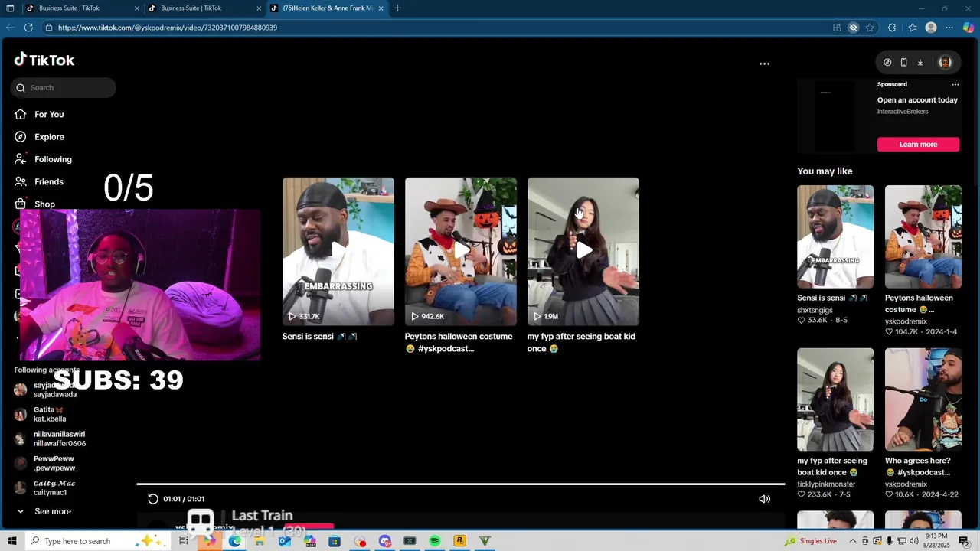This screenshot has width=980, height=551.
Task: Switch to second Business Suite tab
Action: [204, 8]
